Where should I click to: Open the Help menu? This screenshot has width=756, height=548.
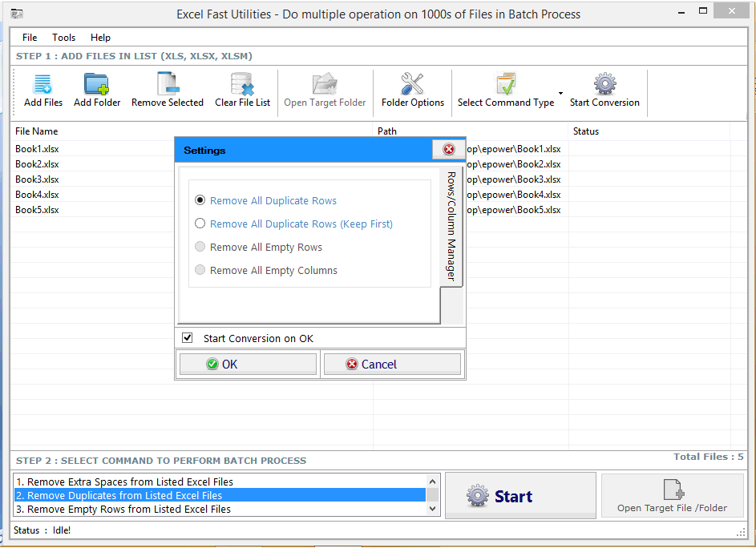click(x=100, y=37)
